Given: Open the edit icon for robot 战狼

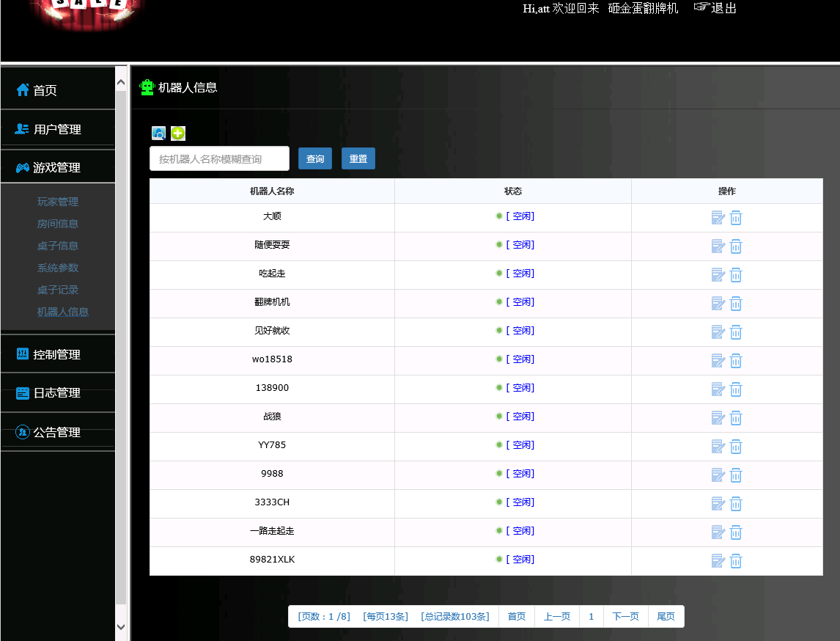Looking at the screenshot, I should pos(718,417).
